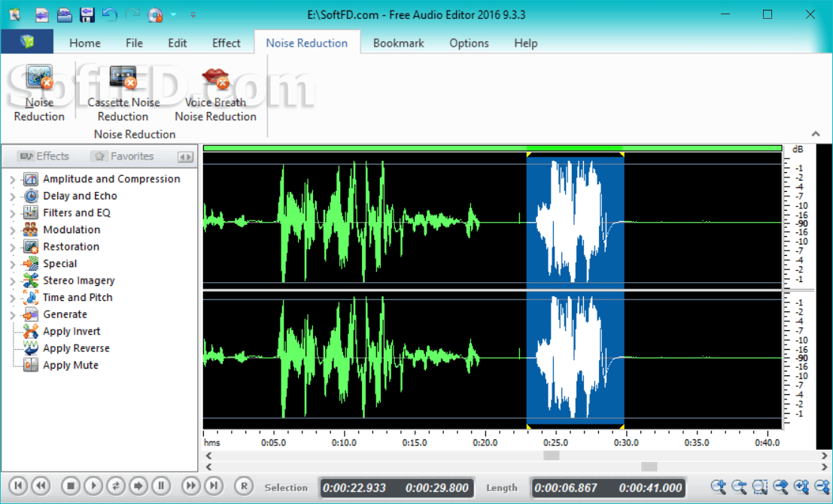Expand the Restoration category
This screenshot has width=833, height=504.
click(x=13, y=248)
